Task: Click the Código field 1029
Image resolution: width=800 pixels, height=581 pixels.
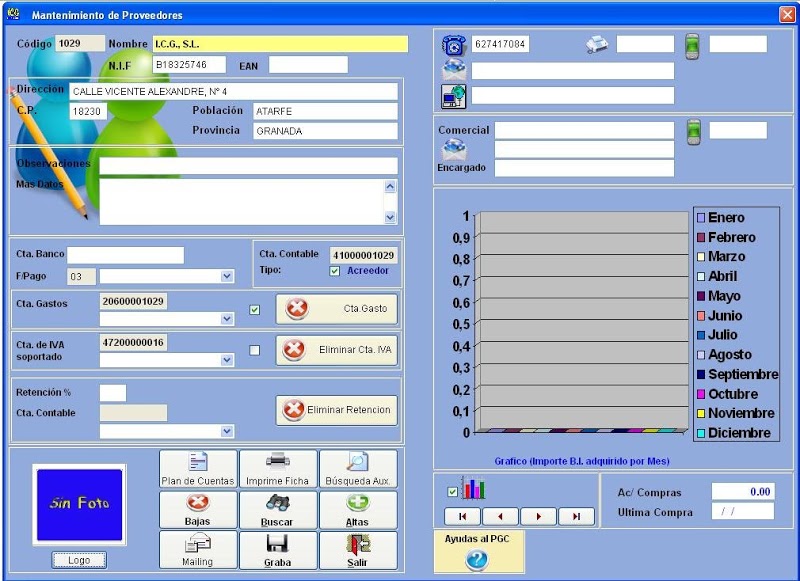Action: pos(80,43)
